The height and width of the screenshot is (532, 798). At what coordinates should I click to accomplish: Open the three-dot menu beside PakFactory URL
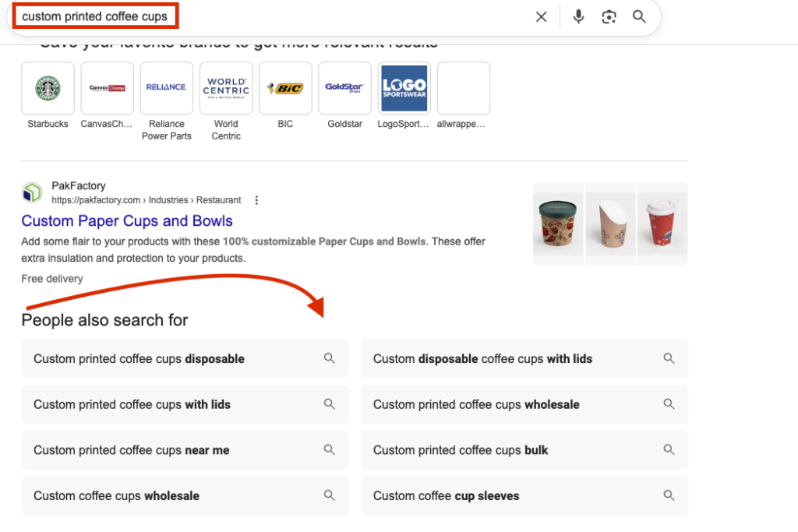256,200
